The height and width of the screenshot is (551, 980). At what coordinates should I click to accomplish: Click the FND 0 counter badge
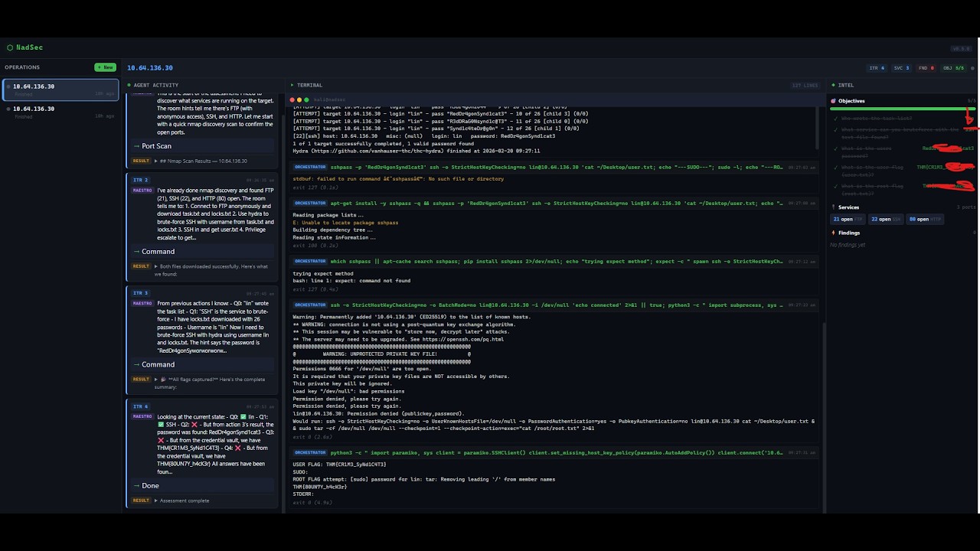[x=926, y=68]
